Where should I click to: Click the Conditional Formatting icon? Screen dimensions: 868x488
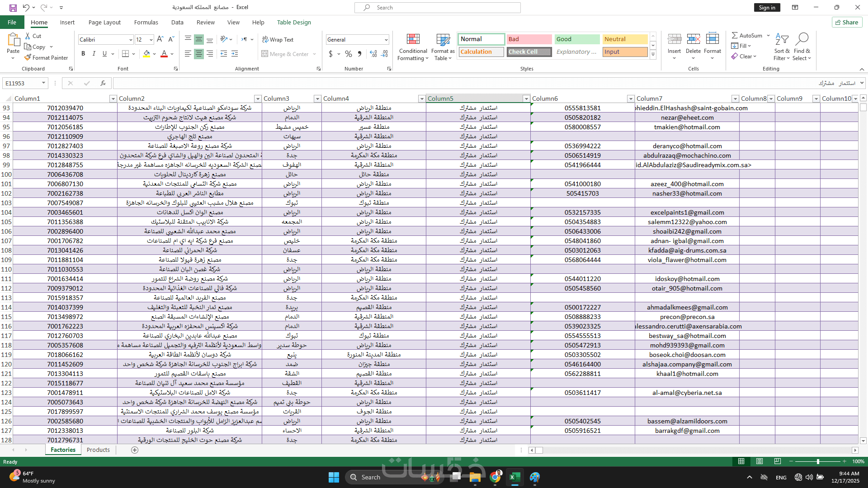coord(413,40)
